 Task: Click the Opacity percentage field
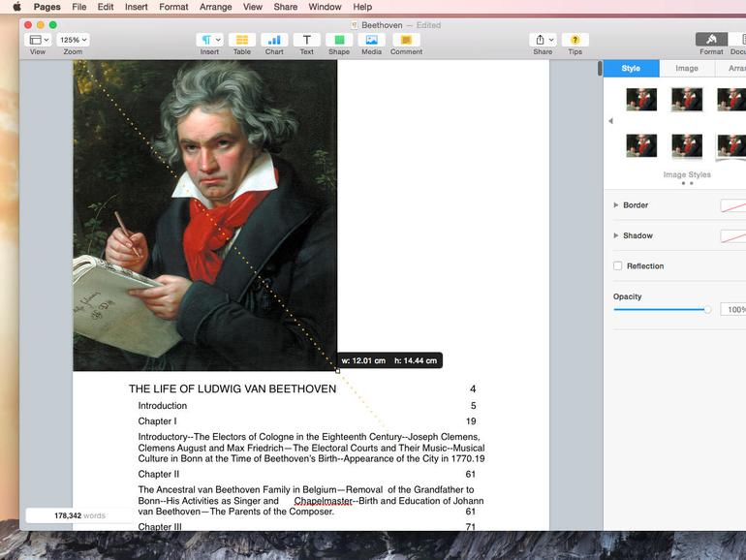(732, 310)
